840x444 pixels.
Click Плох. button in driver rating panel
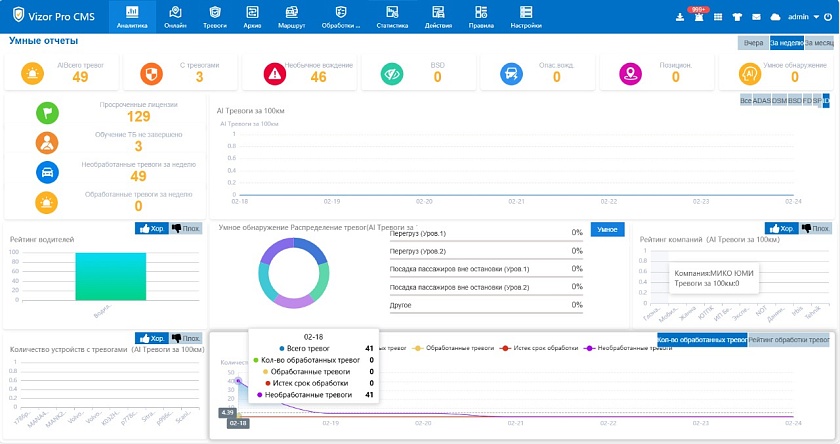pos(184,229)
